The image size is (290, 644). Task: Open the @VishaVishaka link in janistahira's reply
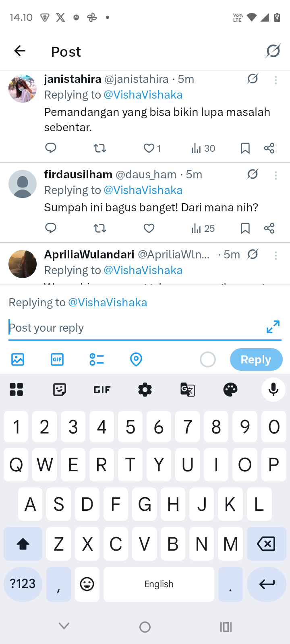click(143, 95)
